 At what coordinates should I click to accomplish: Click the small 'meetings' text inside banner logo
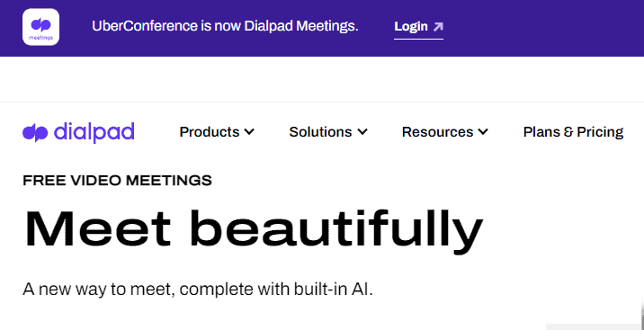40,38
